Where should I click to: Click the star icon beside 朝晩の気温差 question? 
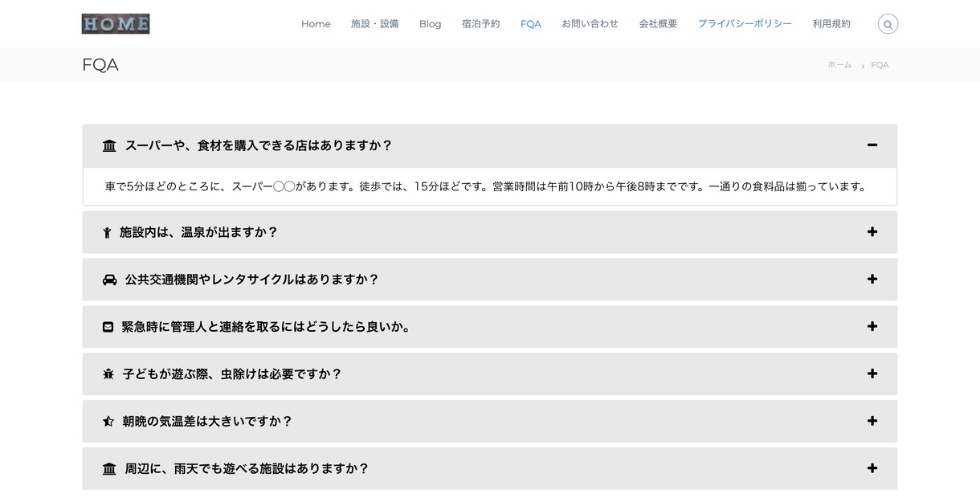tap(108, 422)
